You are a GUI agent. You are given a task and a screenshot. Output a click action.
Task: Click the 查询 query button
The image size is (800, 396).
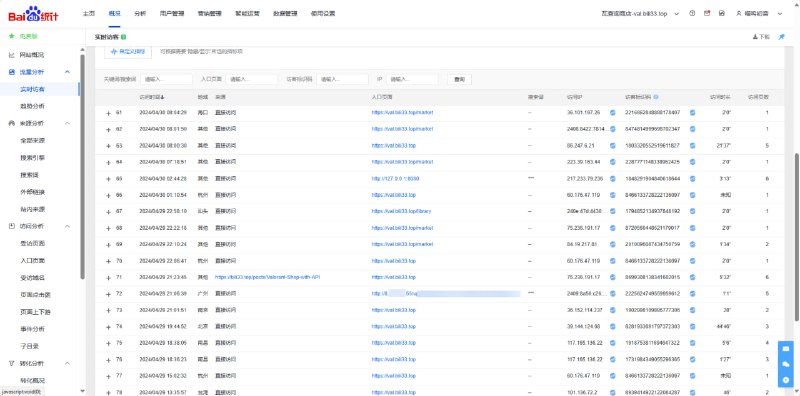[459, 80]
